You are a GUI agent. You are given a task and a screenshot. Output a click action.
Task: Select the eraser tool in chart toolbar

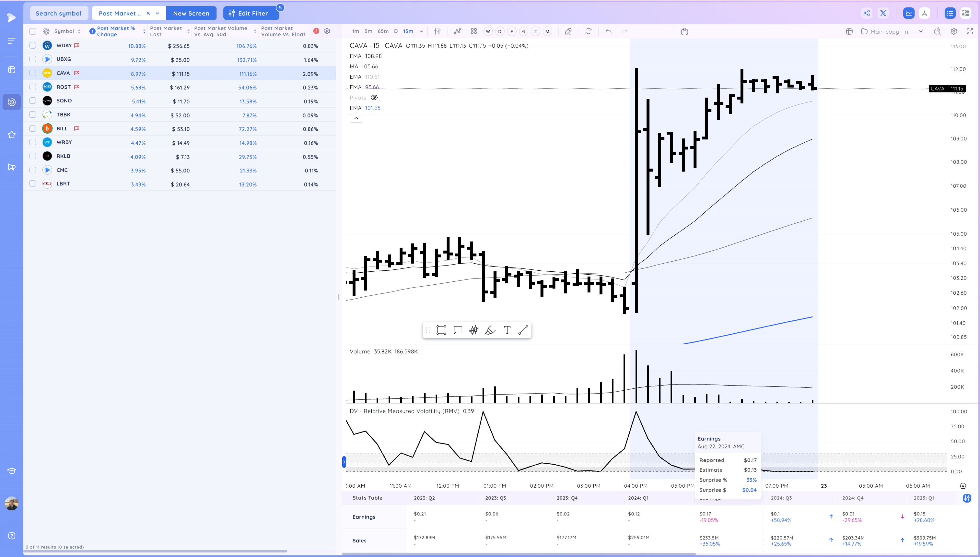tap(568, 31)
